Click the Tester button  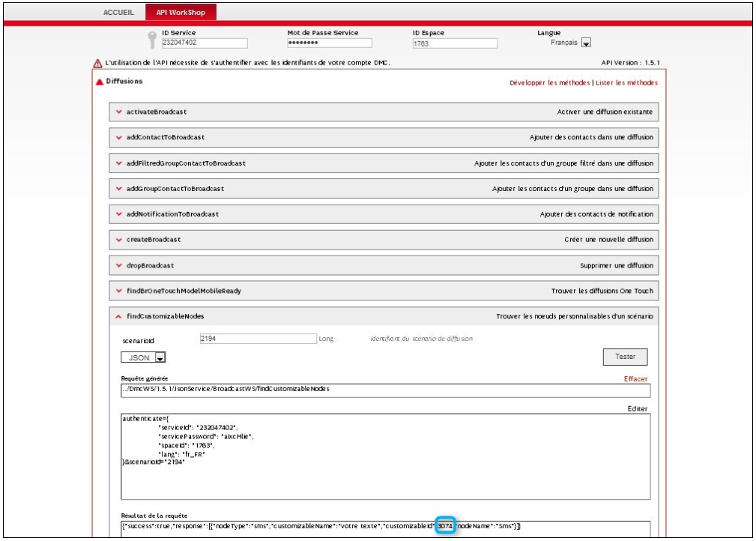(x=625, y=357)
